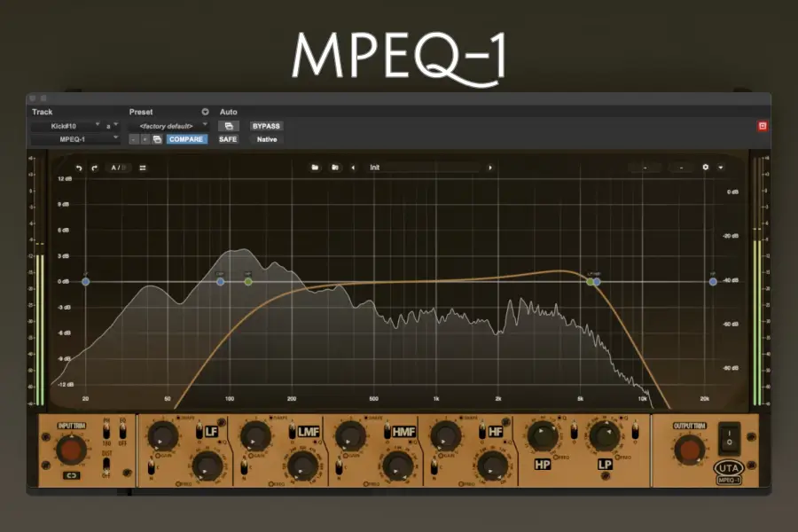Click the LP frequency knob
The height and width of the screenshot is (532, 798).
pos(605,435)
